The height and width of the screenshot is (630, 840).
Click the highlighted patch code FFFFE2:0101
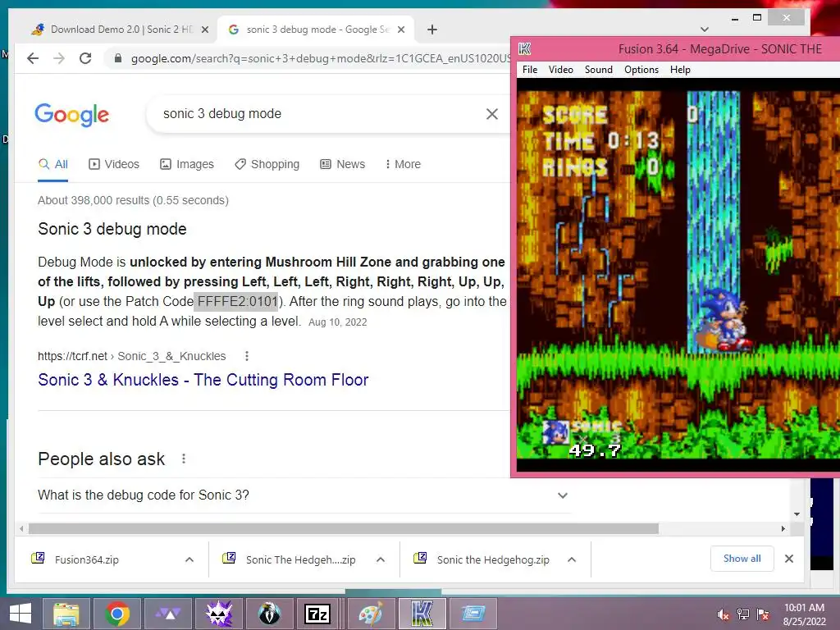coord(236,302)
